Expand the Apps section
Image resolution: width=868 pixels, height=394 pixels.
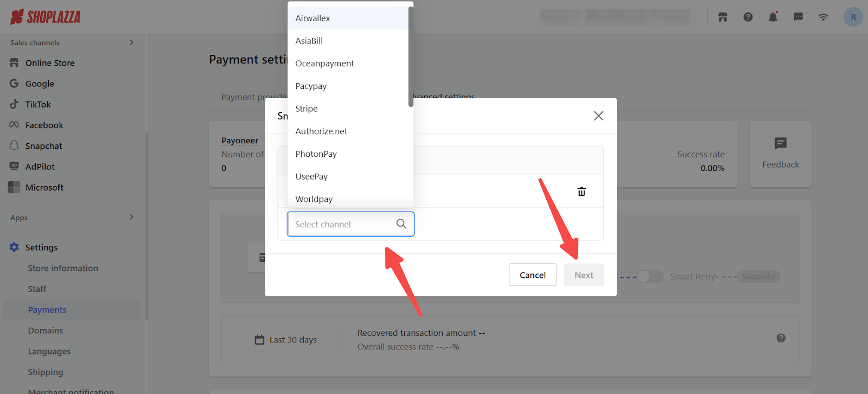click(x=131, y=217)
